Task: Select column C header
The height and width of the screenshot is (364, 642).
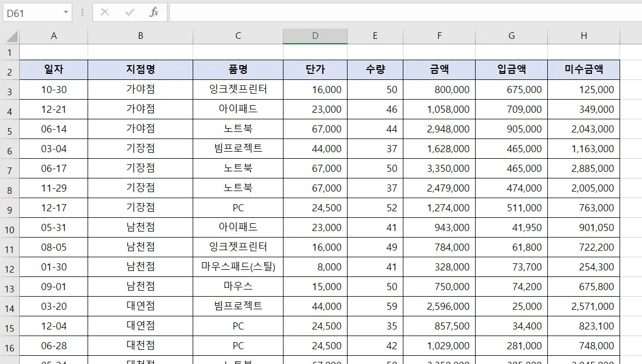Action: tap(238, 36)
